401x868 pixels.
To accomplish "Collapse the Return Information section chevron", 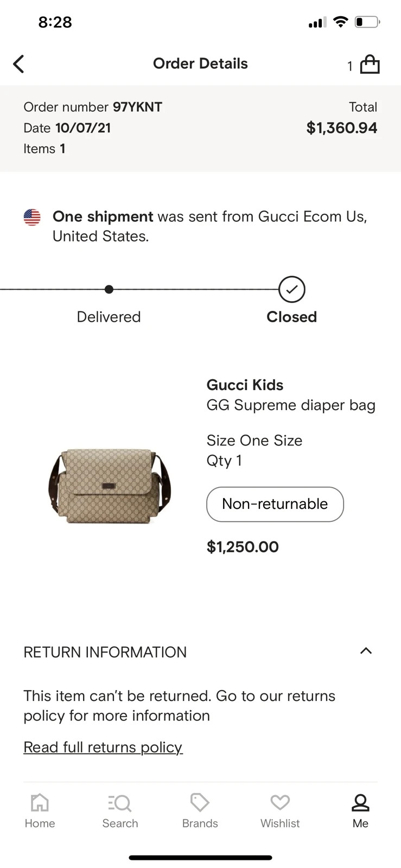I will [366, 651].
